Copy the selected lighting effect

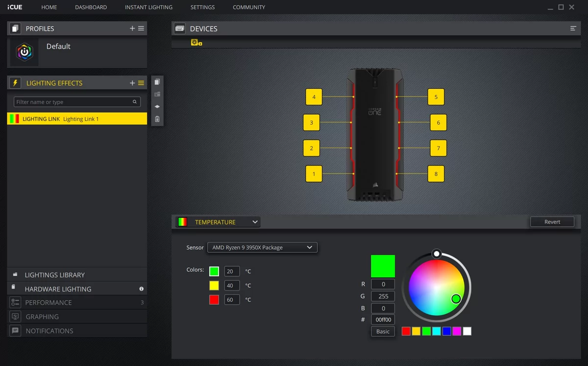[157, 82]
